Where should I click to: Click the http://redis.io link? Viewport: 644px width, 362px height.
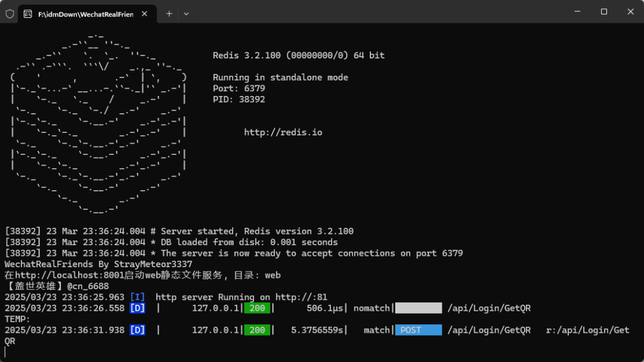tap(283, 132)
